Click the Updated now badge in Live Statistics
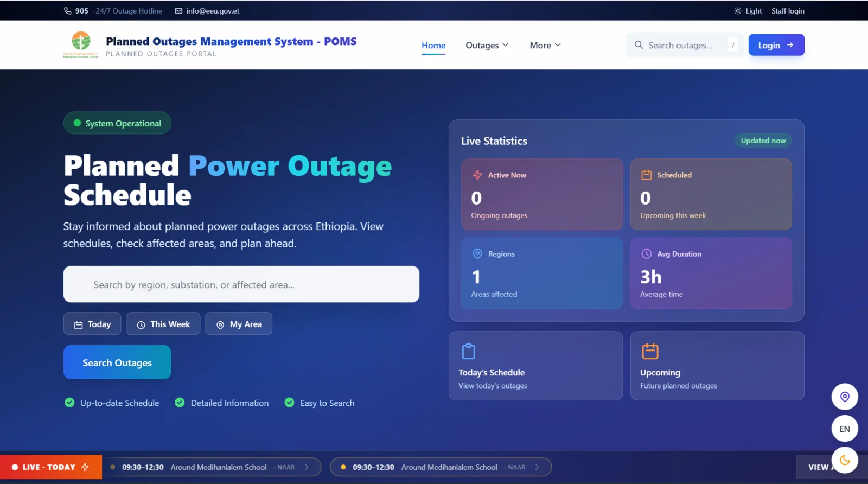The width and height of the screenshot is (868, 484). (x=763, y=141)
